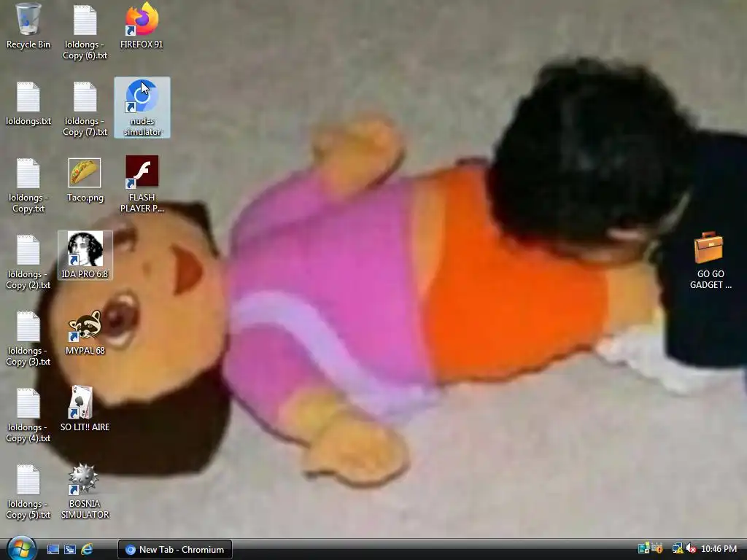Select loldongs - Copy (2).txt file
The width and height of the screenshot is (747, 560).
coord(28,262)
